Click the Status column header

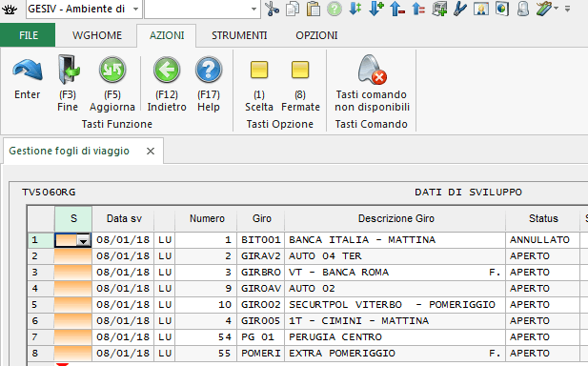[543, 218]
